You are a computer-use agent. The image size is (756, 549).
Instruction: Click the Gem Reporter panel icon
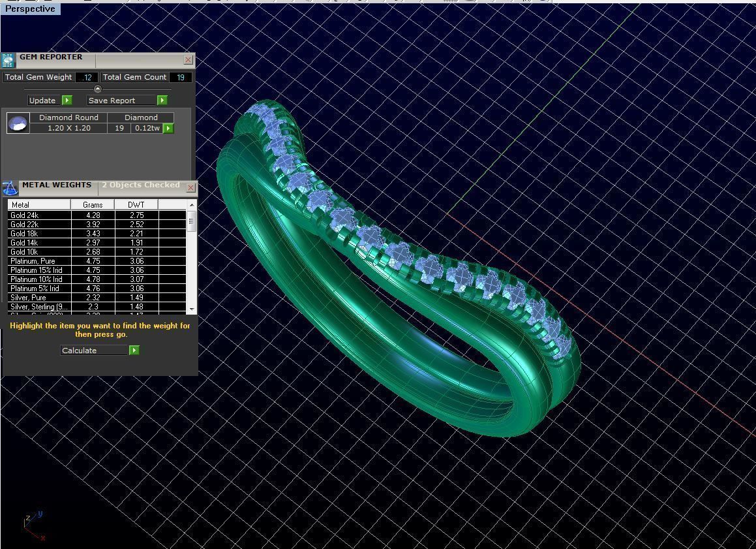tap(8, 60)
